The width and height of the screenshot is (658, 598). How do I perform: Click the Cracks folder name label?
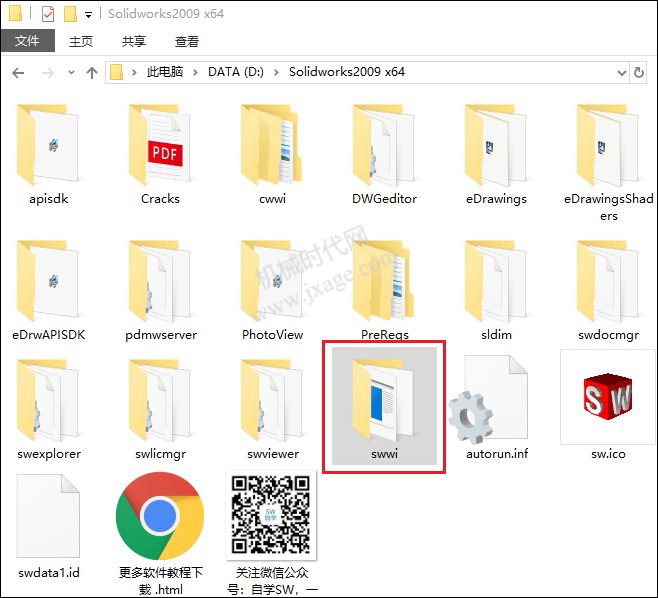tap(160, 198)
